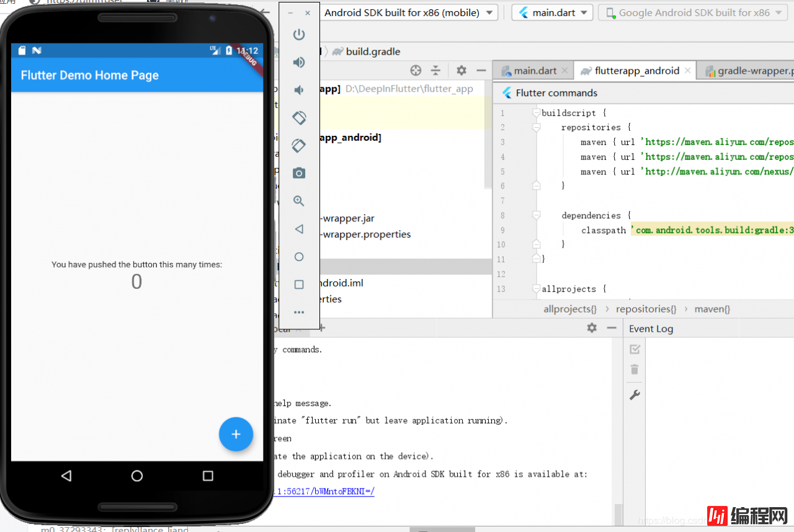Rotate emulator right with second rotate icon
The width and height of the screenshot is (794, 532).
pyautogui.click(x=299, y=145)
